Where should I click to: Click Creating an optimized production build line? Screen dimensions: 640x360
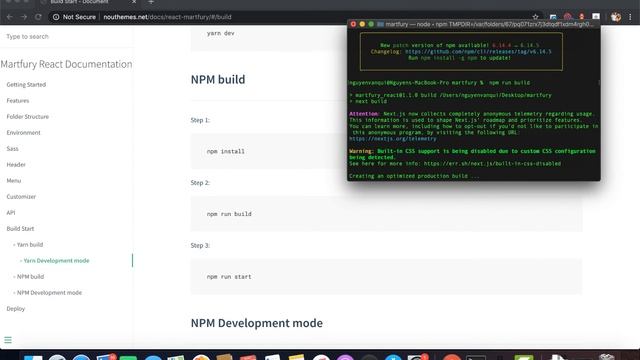[x=414, y=176]
